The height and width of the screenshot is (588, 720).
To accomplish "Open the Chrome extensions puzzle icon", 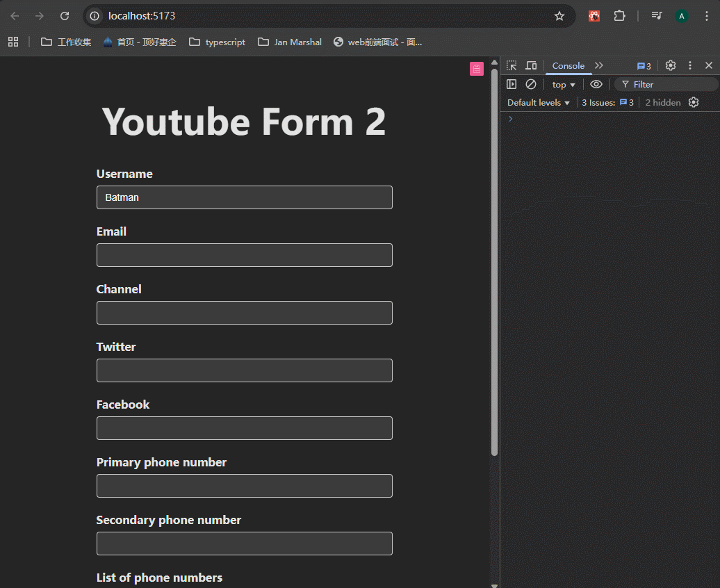I will pos(619,16).
